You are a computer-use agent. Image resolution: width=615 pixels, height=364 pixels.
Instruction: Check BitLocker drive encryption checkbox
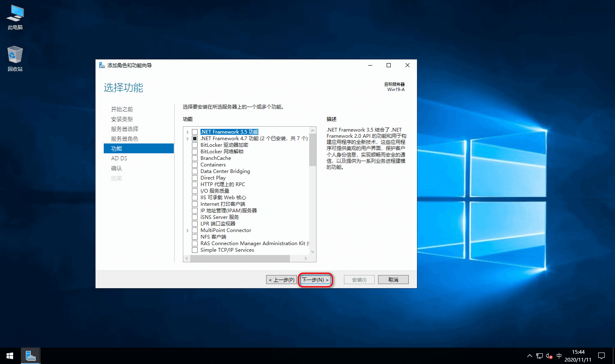pos(195,145)
